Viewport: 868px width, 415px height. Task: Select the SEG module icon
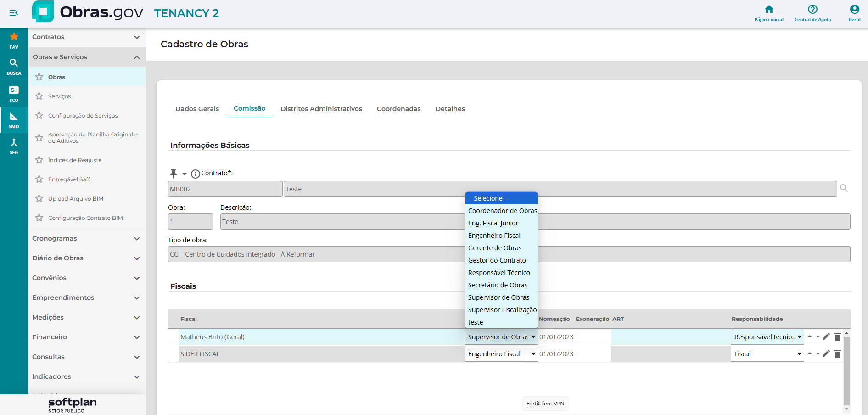coord(14,146)
